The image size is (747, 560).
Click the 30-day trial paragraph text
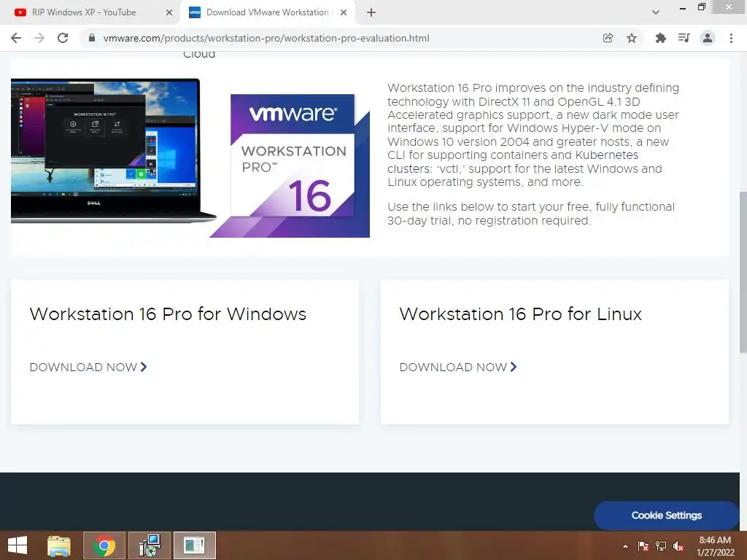pos(531,214)
